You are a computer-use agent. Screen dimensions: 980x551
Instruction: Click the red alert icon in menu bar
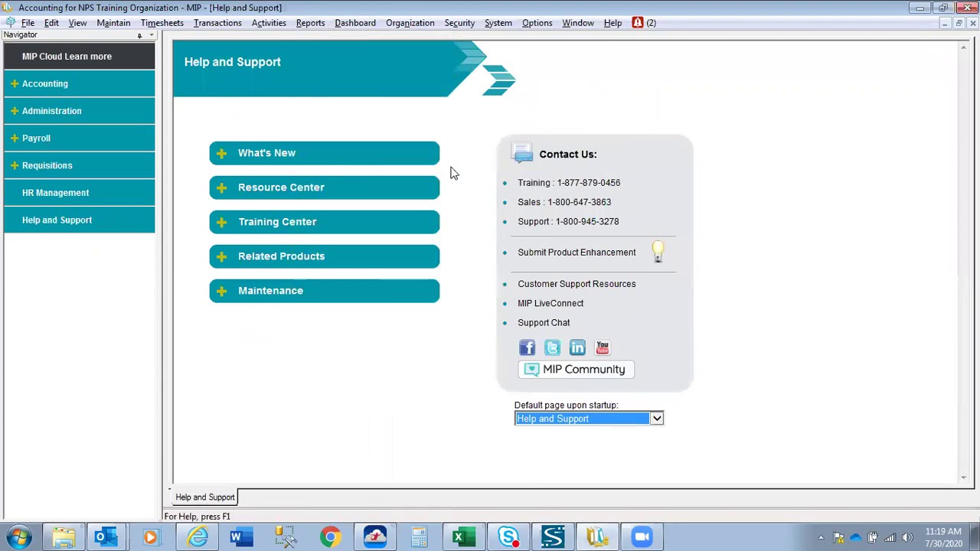[x=637, y=23]
